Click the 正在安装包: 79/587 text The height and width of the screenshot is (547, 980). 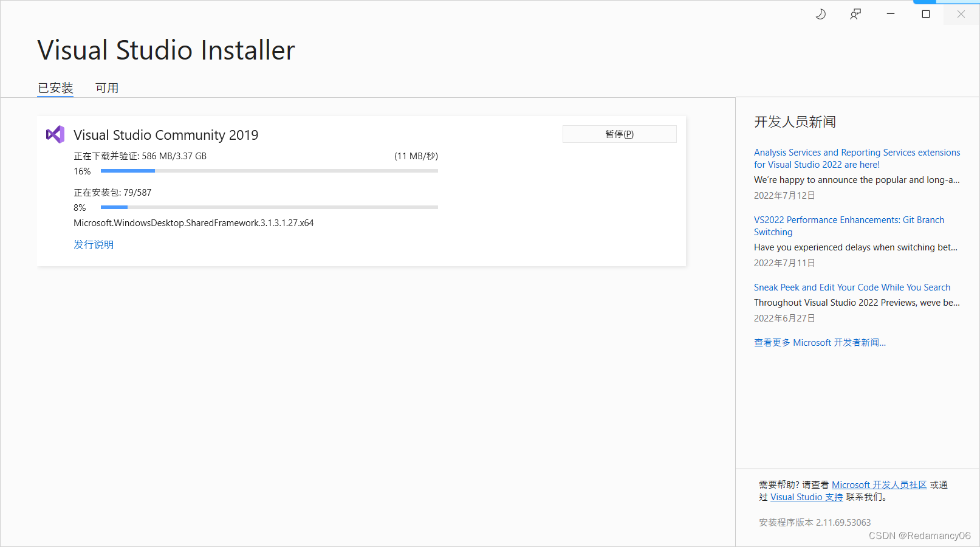112,193
